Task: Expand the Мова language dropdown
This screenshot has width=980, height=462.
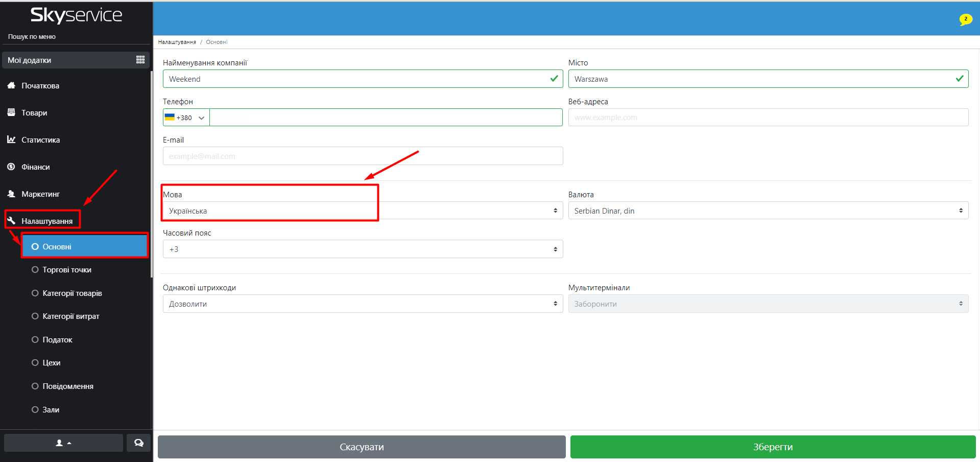Action: (362, 211)
